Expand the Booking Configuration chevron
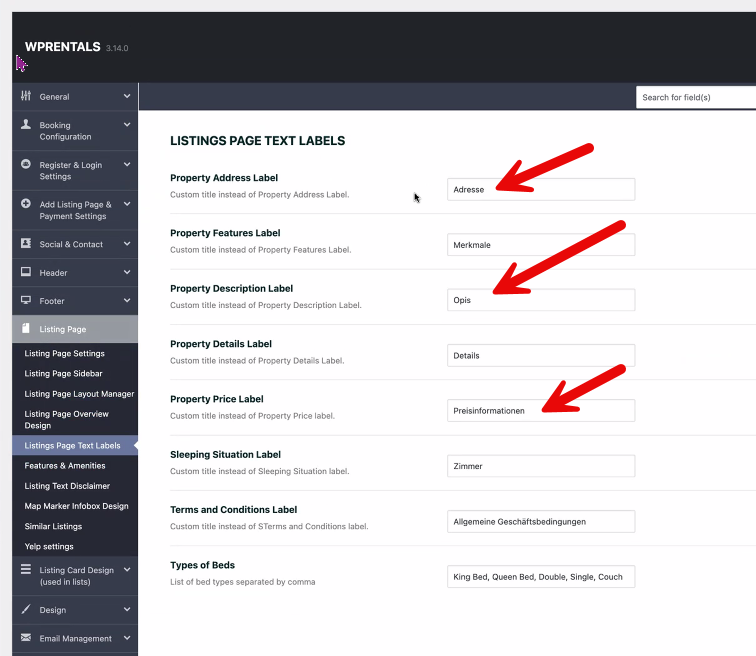 click(127, 124)
